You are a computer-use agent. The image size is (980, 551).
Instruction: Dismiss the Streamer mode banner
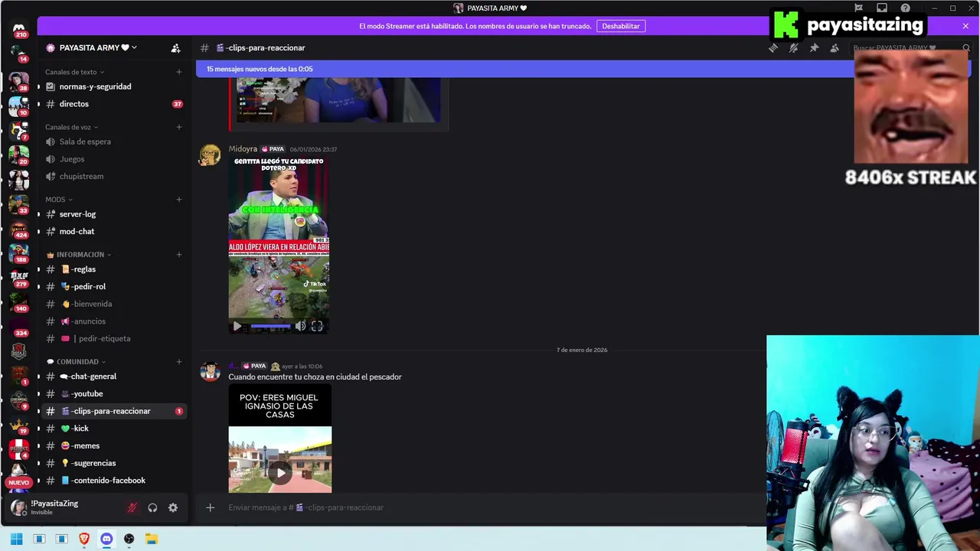point(965,26)
